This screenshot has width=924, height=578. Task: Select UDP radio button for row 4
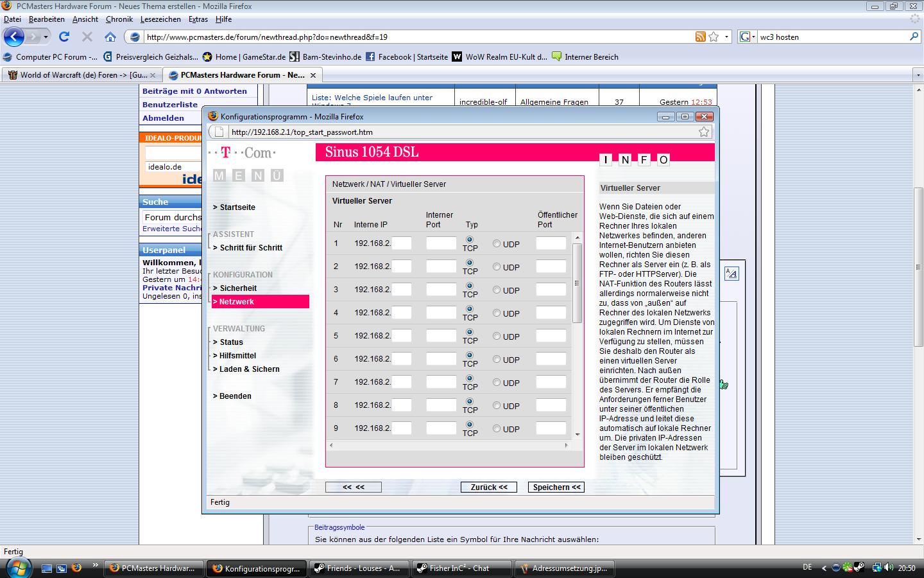pos(497,313)
